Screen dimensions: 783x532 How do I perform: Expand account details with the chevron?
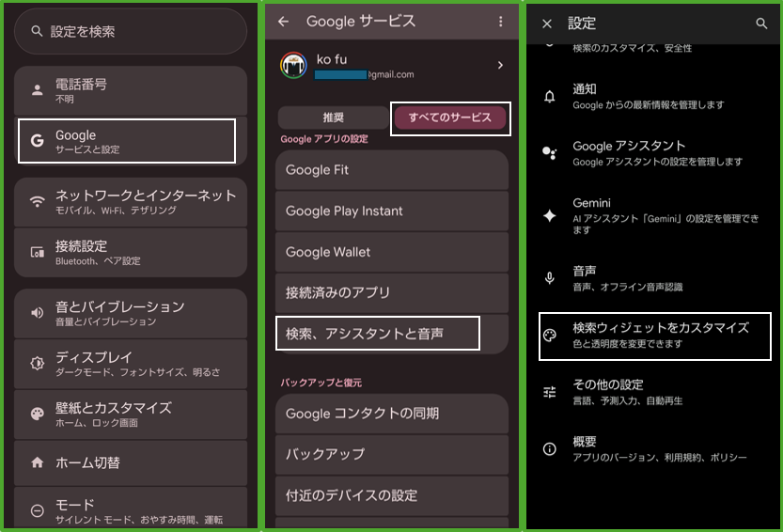[x=500, y=65]
